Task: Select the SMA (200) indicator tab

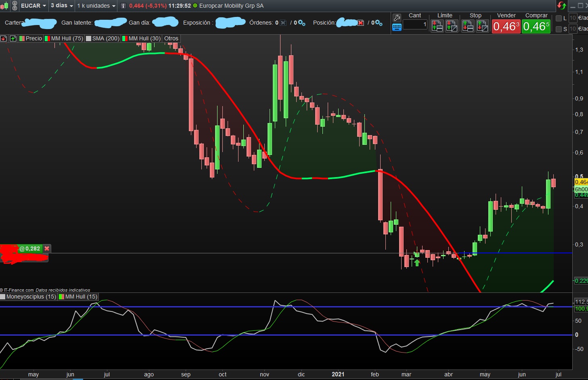Action: pos(103,38)
